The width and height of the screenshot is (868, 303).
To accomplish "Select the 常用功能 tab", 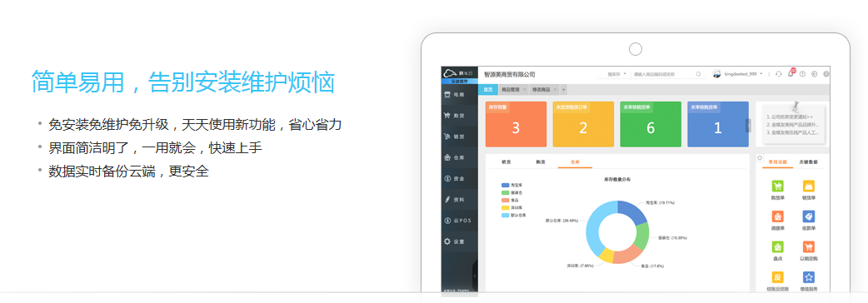I will pyautogui.click(x=777, y=162).
